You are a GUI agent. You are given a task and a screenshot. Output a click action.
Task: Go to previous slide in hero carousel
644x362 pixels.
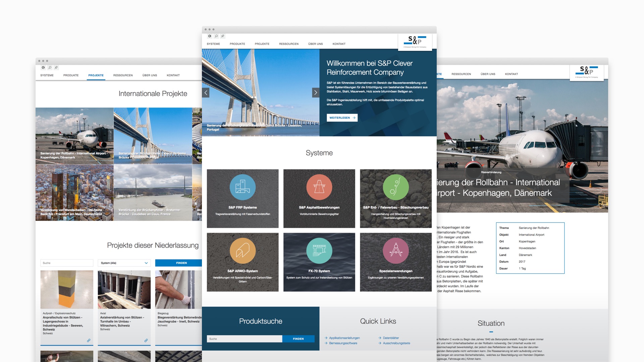206,93
